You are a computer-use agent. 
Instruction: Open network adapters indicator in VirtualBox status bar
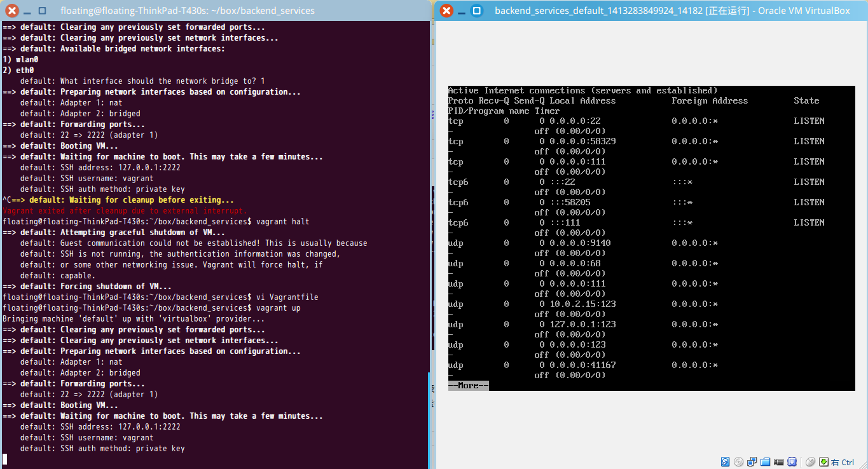(x=752, y=461)
